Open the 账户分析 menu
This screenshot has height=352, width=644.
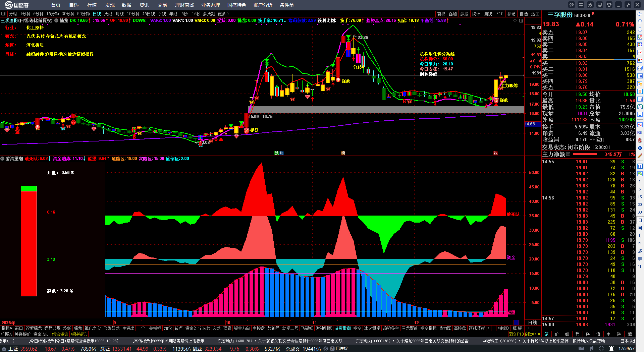click(x=263, y=5)
